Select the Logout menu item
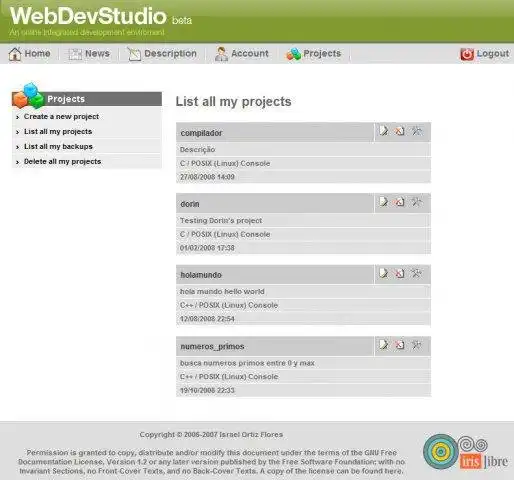 (493, 53)
